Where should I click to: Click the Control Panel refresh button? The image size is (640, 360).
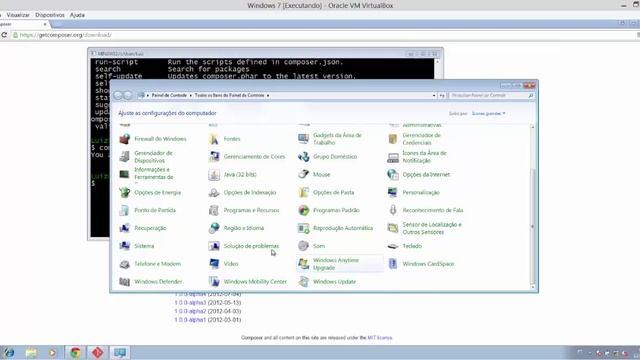(x=442, y=96)
